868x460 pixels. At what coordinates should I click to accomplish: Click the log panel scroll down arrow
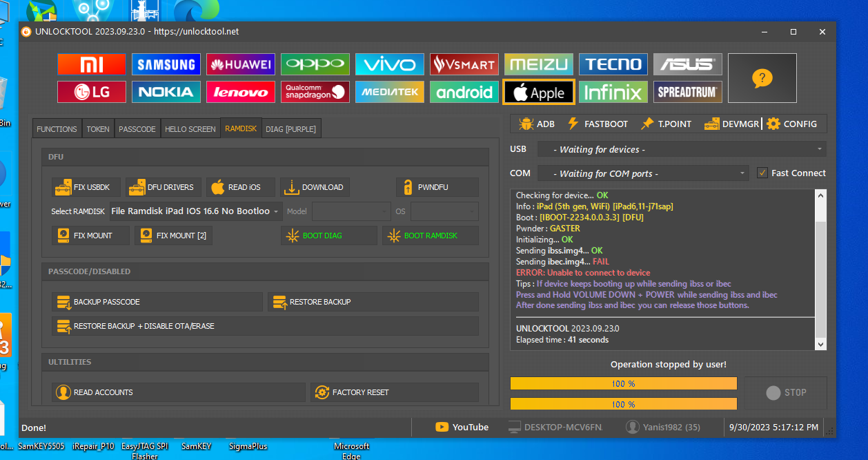(820, 344)
